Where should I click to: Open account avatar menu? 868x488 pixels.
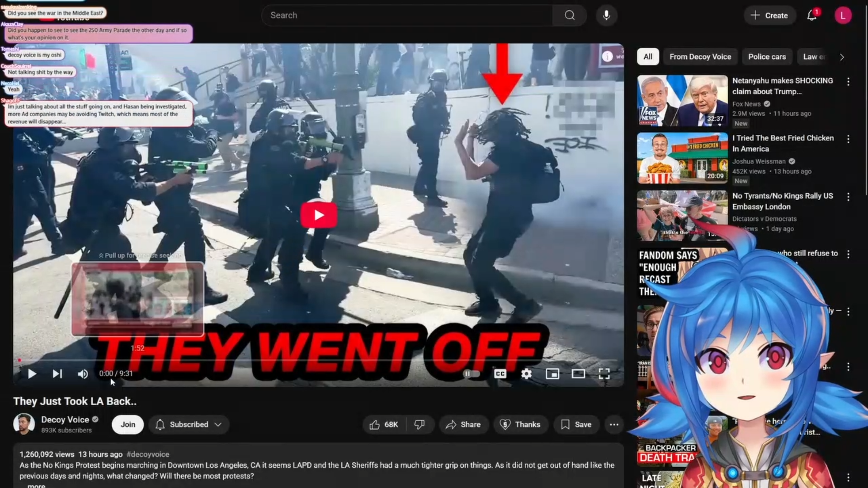tap(843, 15)
